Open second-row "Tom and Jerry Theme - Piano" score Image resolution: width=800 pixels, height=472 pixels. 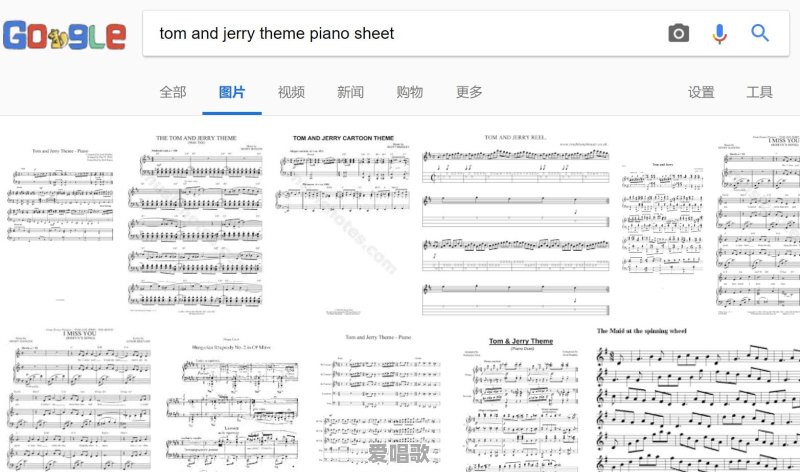379,399
